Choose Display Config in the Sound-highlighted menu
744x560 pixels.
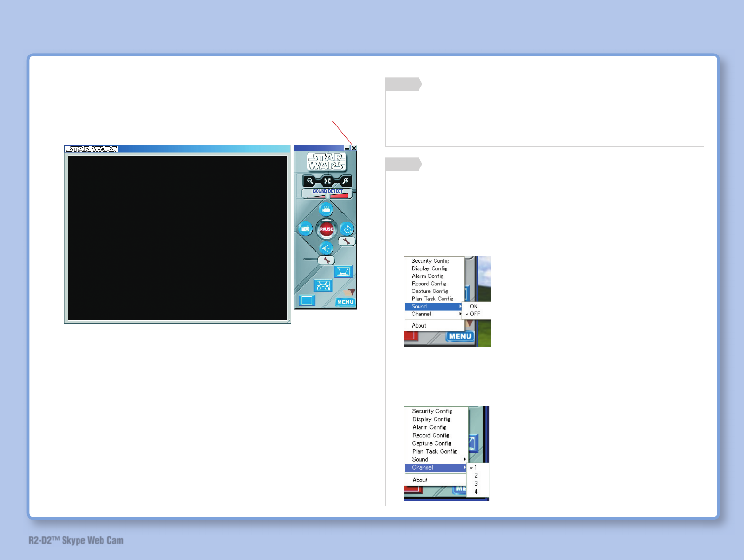(x=429, y=268)
